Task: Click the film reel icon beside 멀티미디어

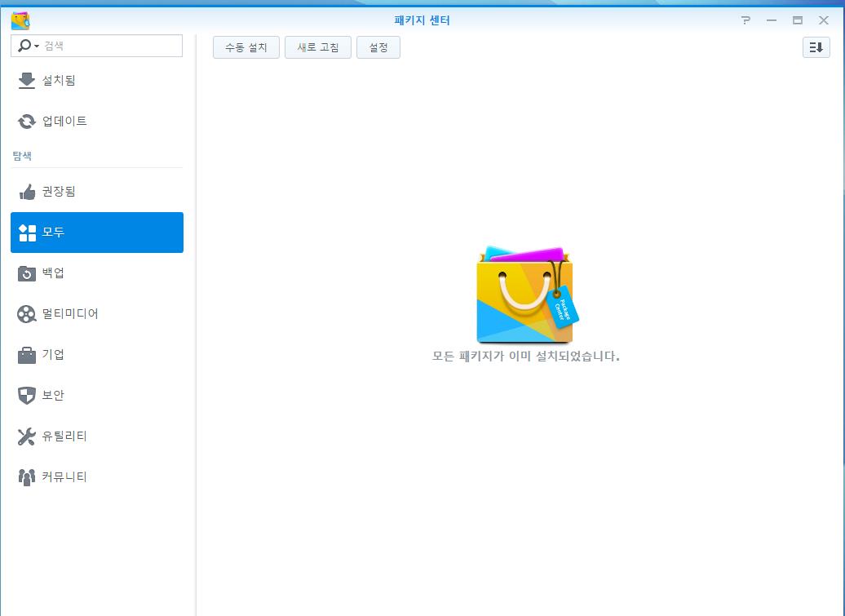Action: pyautogui.click(x=26, y=314)
